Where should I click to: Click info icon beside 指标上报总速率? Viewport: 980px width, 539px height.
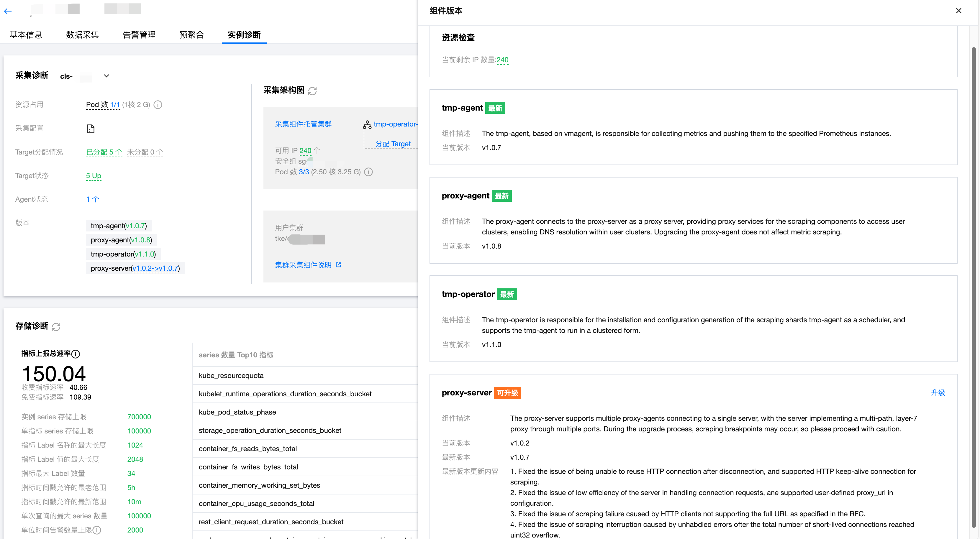pyautogui.click(x=76, y=354)
